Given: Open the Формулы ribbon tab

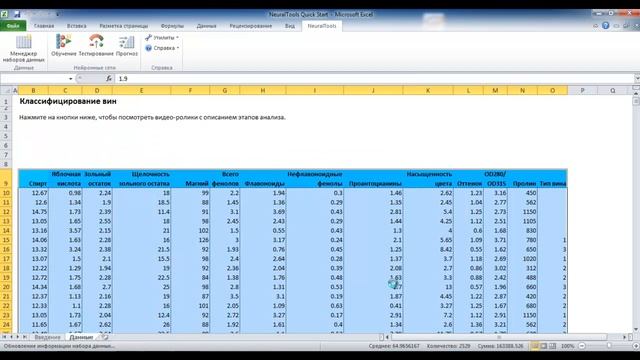Looking at the screenshot, I should pos(172,26).
